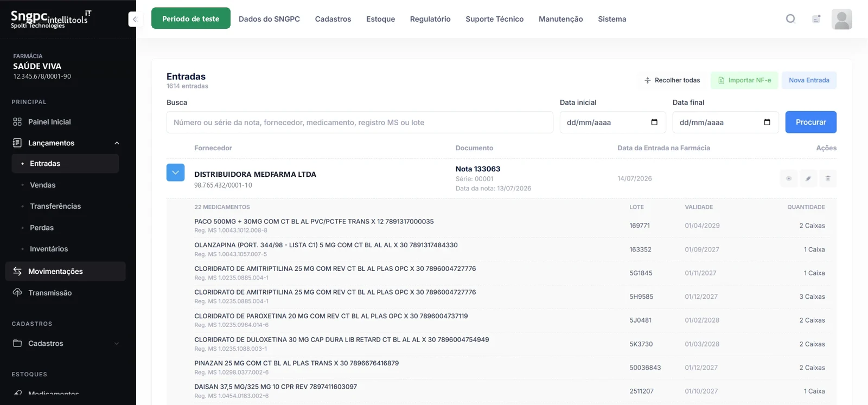Click the Painel Inicial grid icon

click(17, 122)
